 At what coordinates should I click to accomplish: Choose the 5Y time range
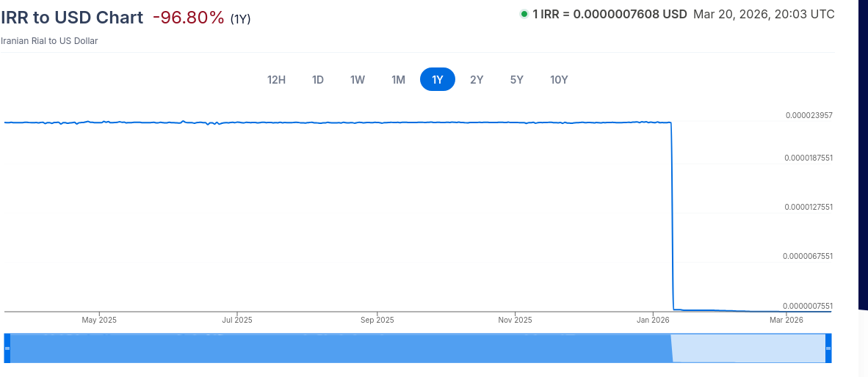pyautogui.click(x=516, y=80)
